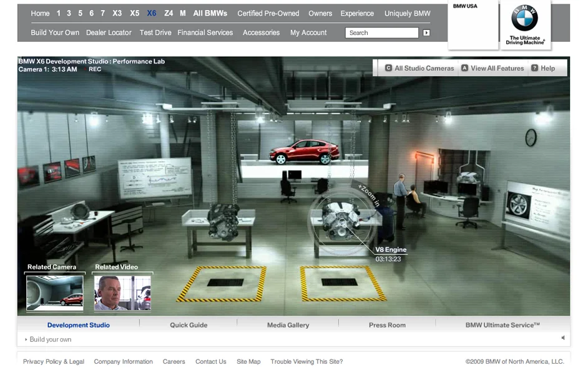This screenshot has width=588, height=375.
Task: Switch to BMW Ultimate Service tab
Action: 502,325
